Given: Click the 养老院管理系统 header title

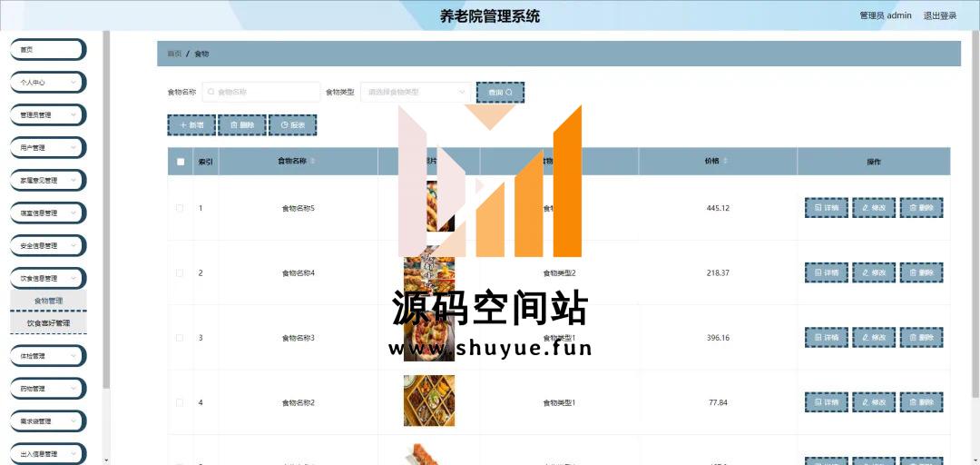Looking at the screenshot, I should tap(490, 16).
